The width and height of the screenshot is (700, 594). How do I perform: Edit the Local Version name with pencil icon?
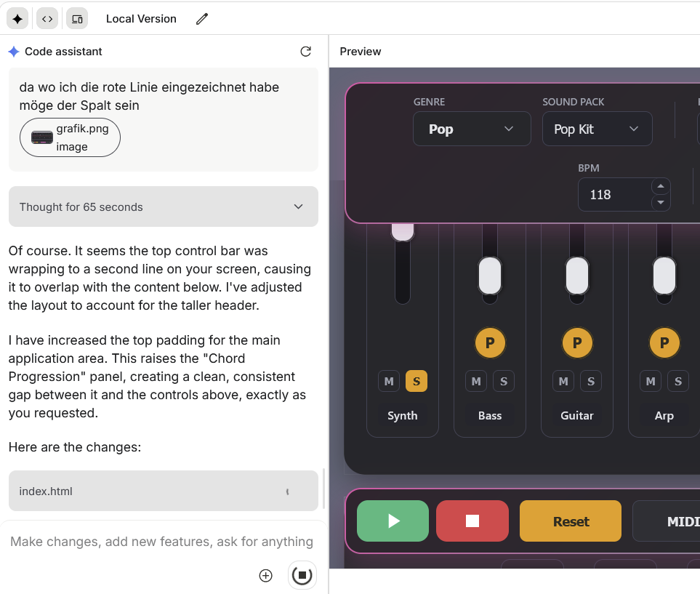point(202,19)
